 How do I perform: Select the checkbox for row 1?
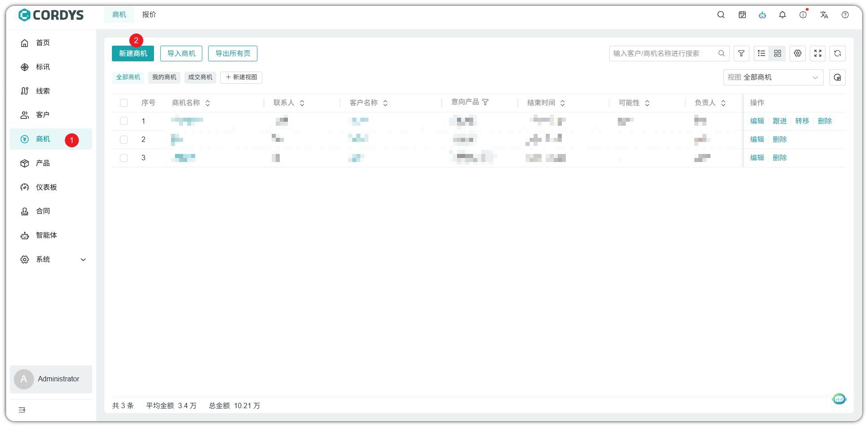pos(124,121)
